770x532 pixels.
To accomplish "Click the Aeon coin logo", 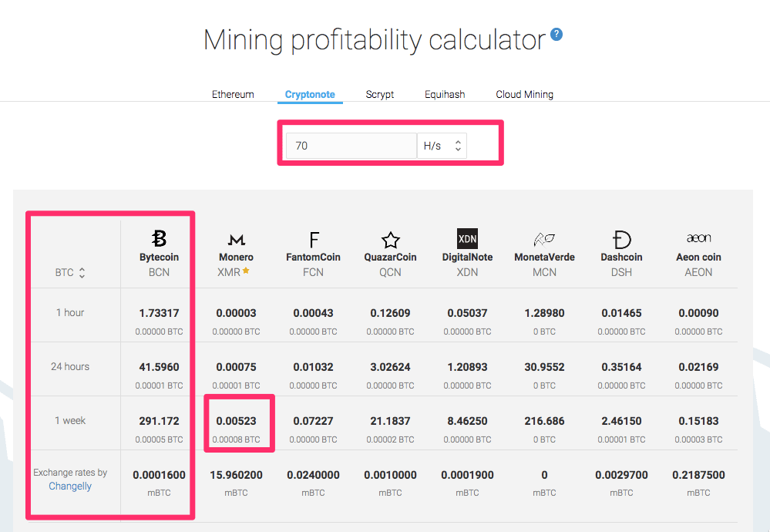I will (x=698, y=238).
